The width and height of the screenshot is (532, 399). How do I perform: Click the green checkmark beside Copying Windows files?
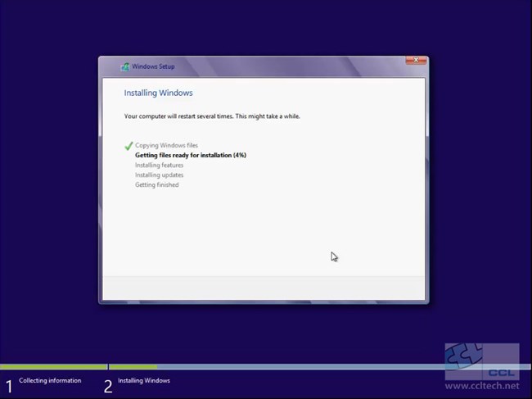tap(128, 146)
